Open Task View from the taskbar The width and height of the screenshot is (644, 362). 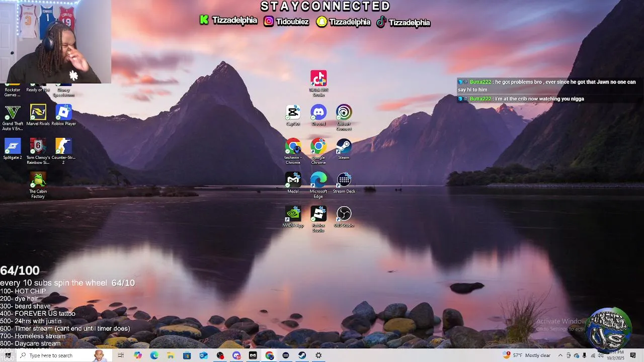coord(121,355)
